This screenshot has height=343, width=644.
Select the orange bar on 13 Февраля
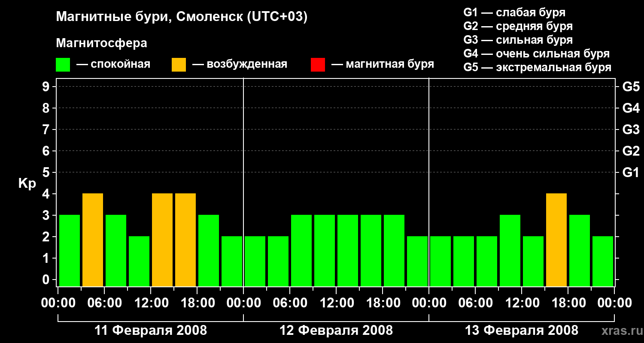[556, 240]
